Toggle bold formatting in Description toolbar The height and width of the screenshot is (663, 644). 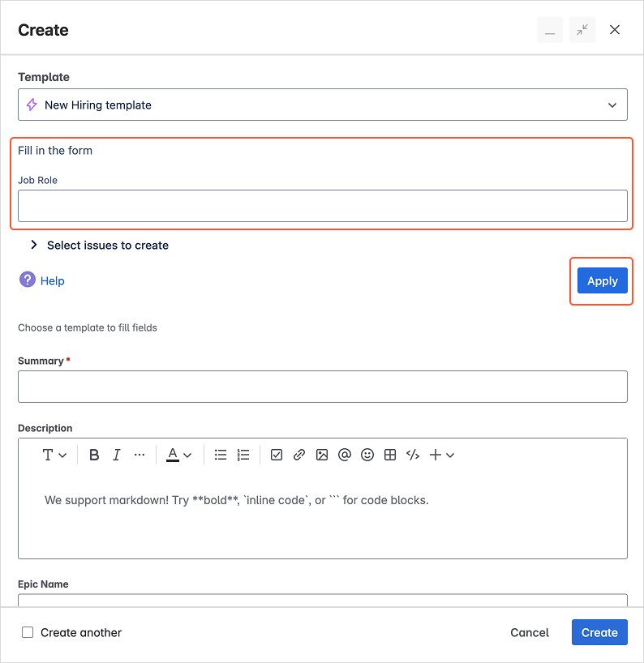pyautogui.click(x=94, y=455)
